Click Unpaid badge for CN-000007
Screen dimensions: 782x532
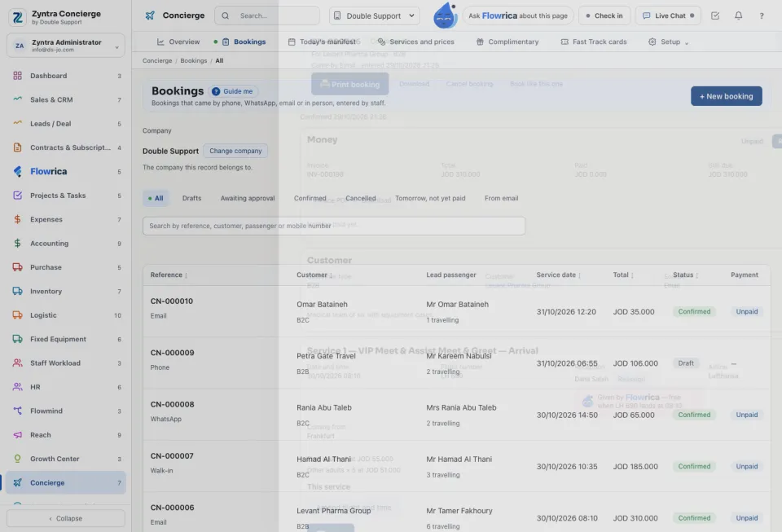click(x=747, y=467)
